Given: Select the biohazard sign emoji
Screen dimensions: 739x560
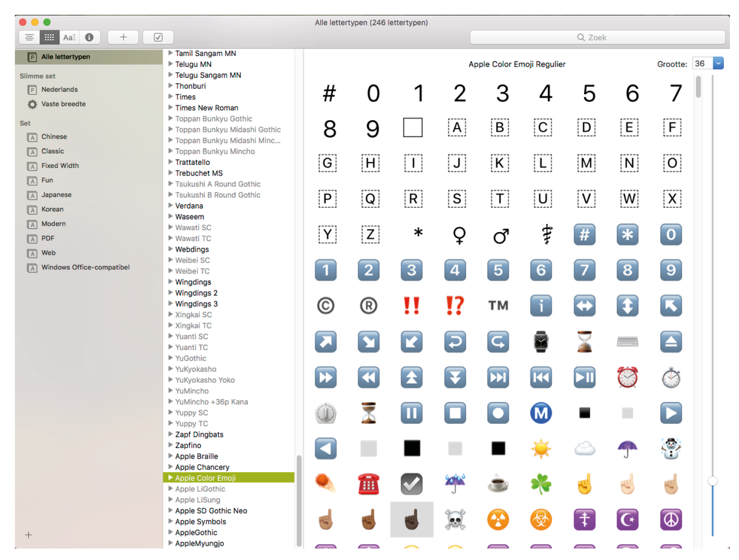Looking at the screenshot, I should pyautogui.click(x=541, y=520).
